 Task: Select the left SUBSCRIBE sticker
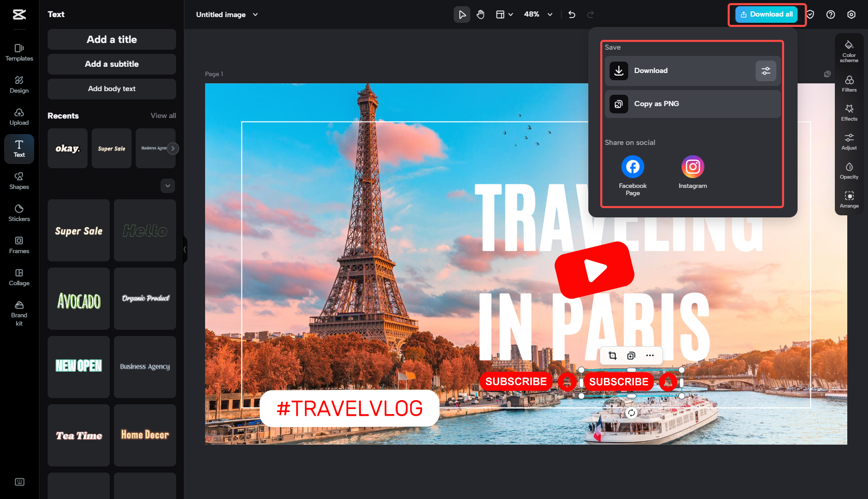pos(527,381)
